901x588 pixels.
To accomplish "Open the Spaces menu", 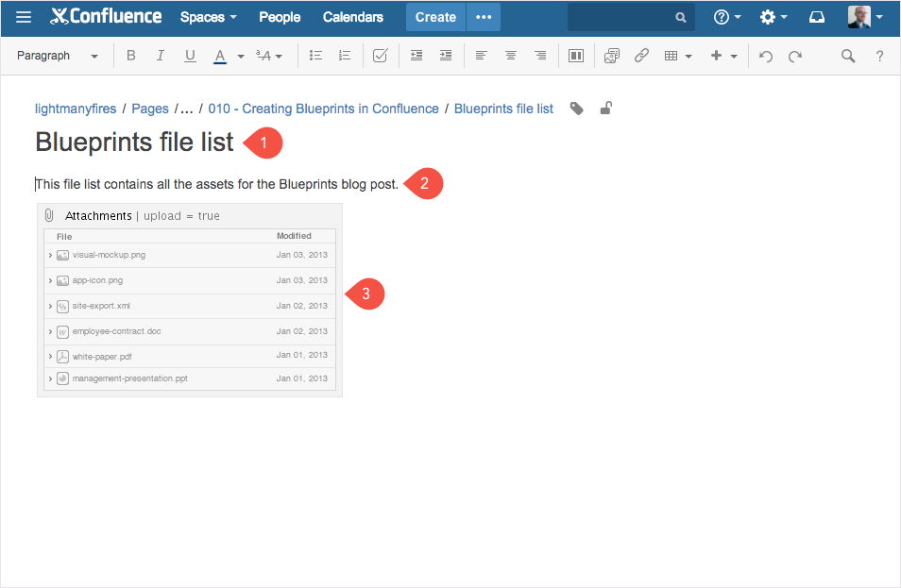I will 209,17.
